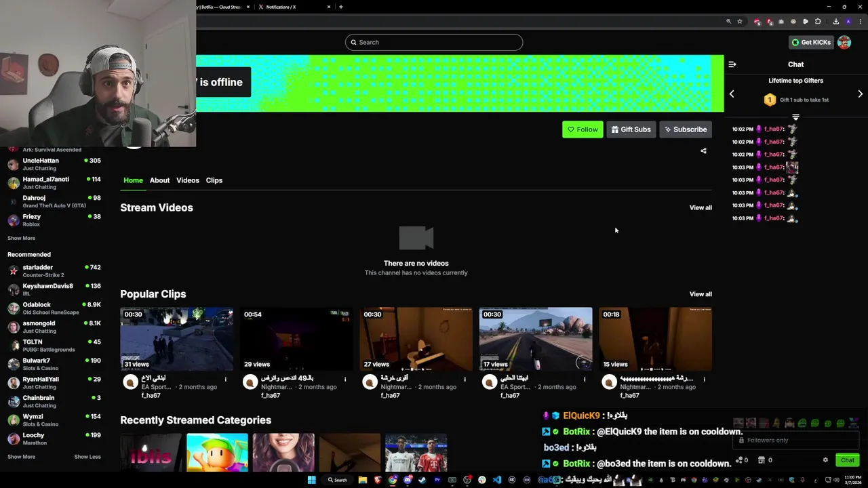The image size is (868, 488).
Task: Show more recommended channels
Action: [21, 457]
